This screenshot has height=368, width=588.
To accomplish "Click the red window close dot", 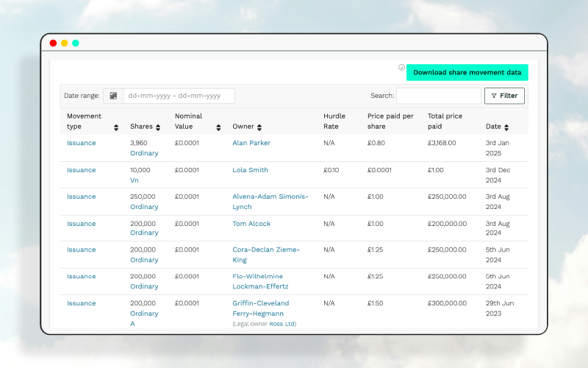I will (53, 43).
